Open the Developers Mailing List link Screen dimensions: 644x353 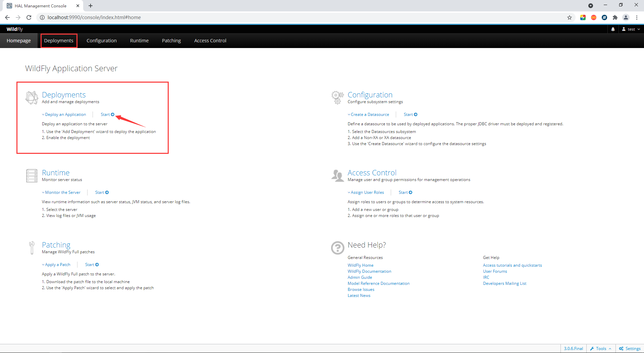point(504,283)
